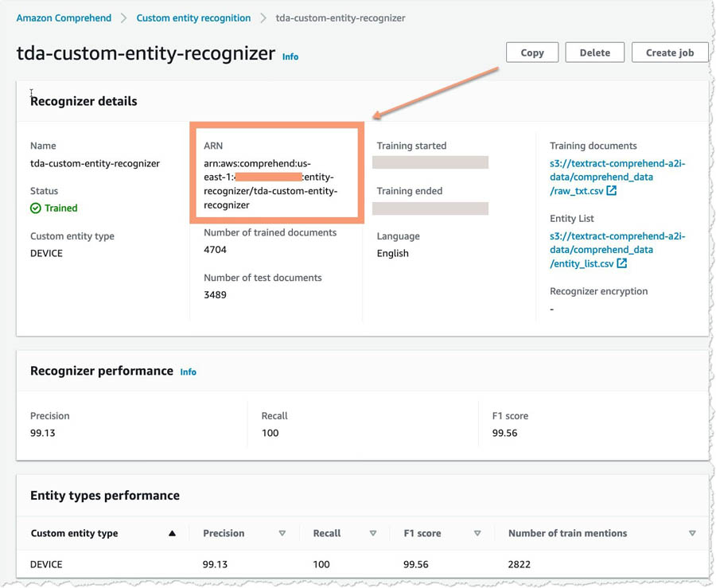
Task: Click the 4704 trained documents value
Action: click(215, 250)
